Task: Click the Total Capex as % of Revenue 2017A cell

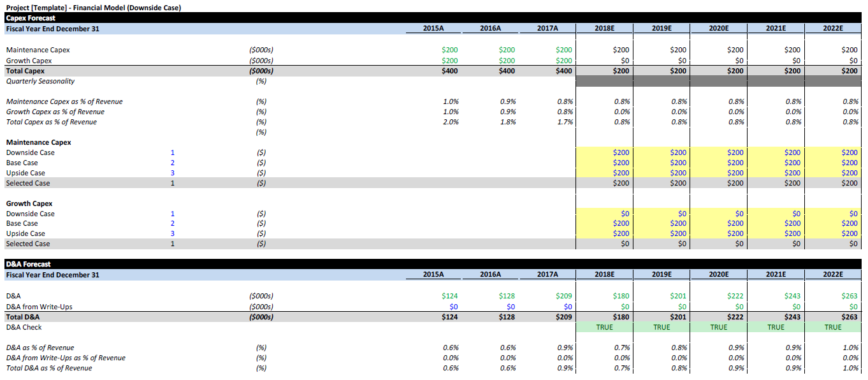Action: [x=564, y=122]
